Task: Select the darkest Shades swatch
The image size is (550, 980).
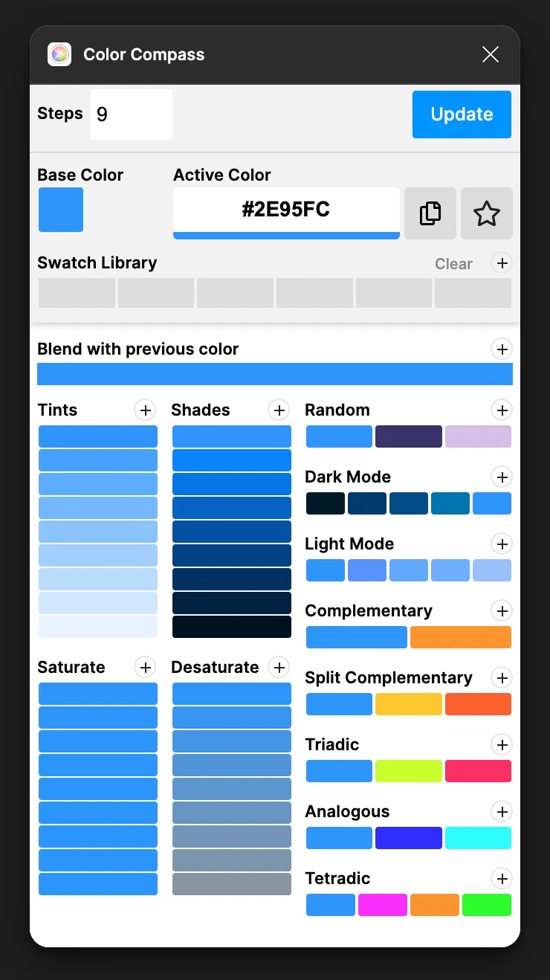Action: 232,627
